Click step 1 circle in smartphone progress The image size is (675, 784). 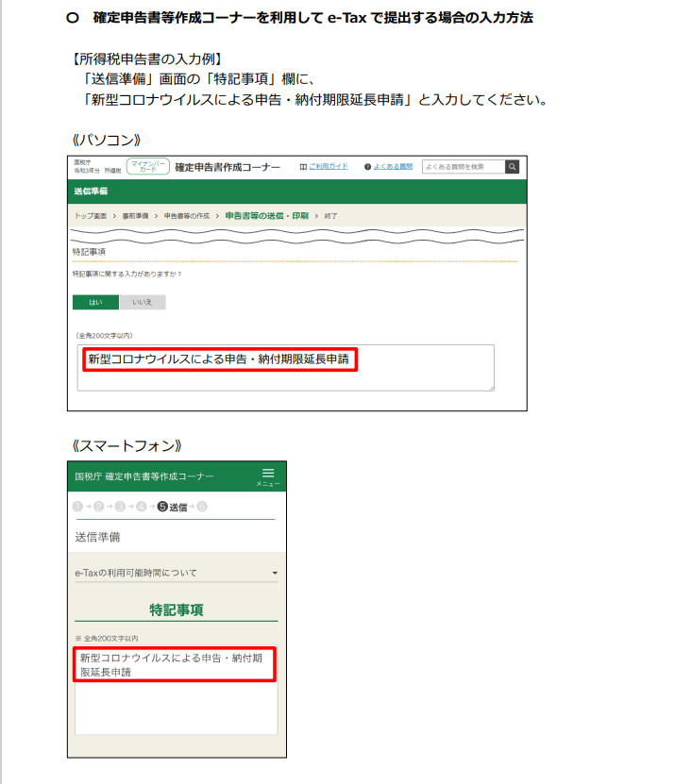coord(77,507)
